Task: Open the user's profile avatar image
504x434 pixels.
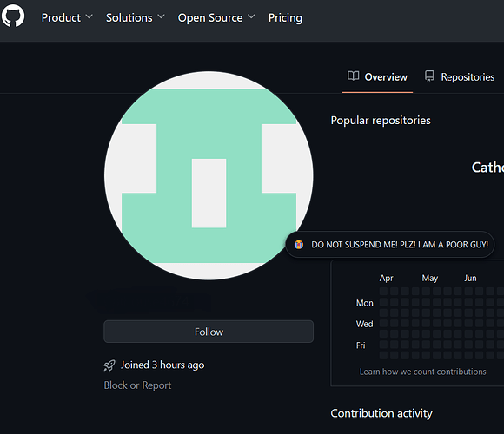Action: coord(209,175)
